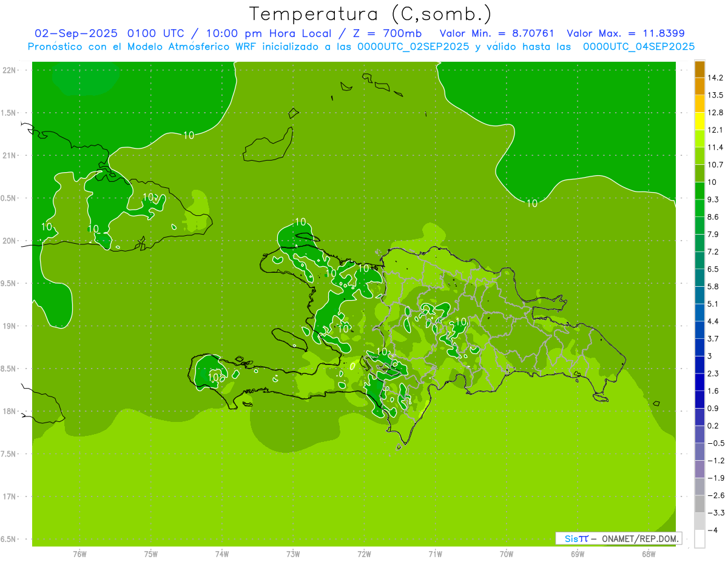Viewport: 728px width, 562px height.
Task: Click the 71W longitude label
Action: [x=435, y=554]
